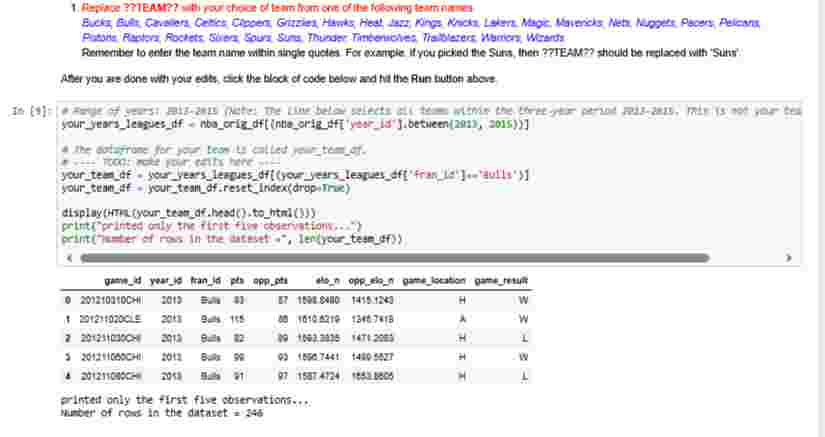825x437 pixels.
Task: Click row index 0 in the table
Action: point(67,300)
